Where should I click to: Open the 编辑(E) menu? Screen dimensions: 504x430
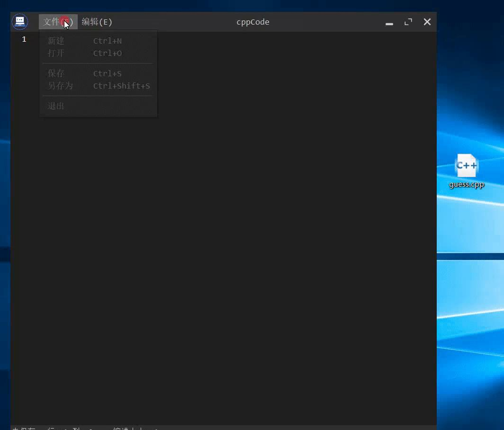click(97, 22)
